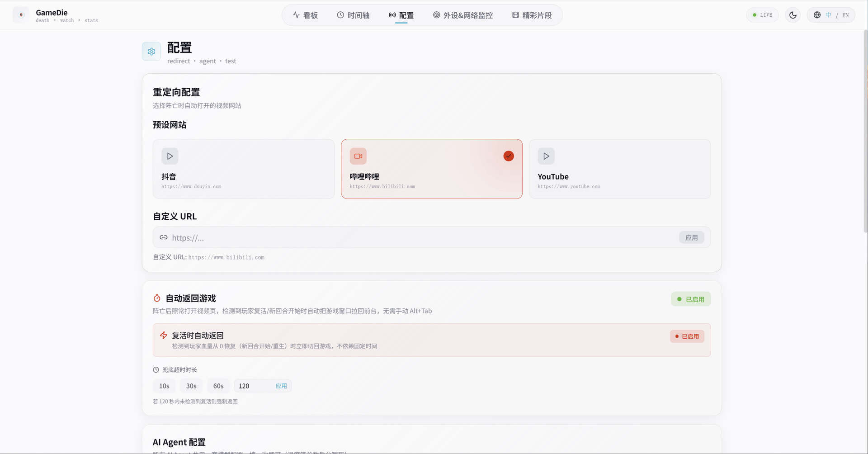Click the settings gear icon beside 配置 heading
The image size is (868, 454).
click(x=151, y=52)
